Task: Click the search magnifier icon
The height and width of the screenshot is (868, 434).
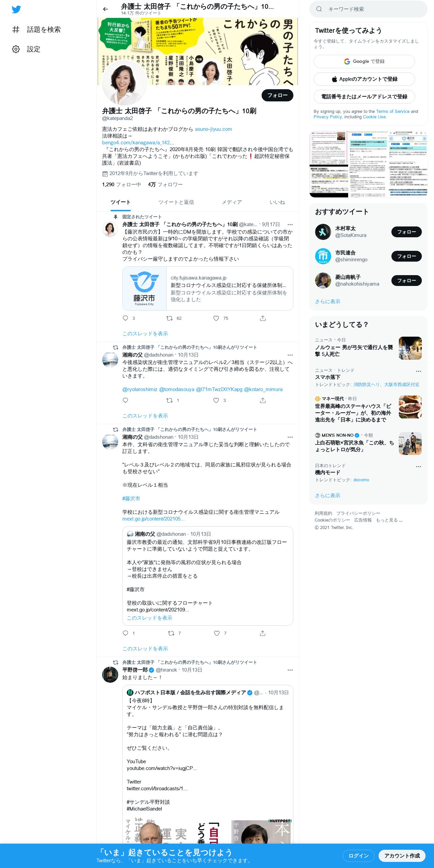Action: [319, 9]
